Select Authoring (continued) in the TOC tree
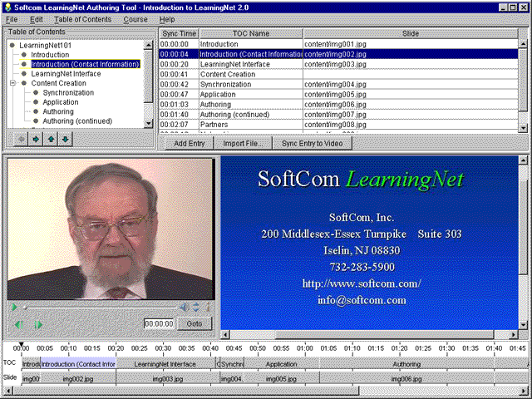This screenshot has height=399, width=532. pyautogui.click(x=77, y=121)
